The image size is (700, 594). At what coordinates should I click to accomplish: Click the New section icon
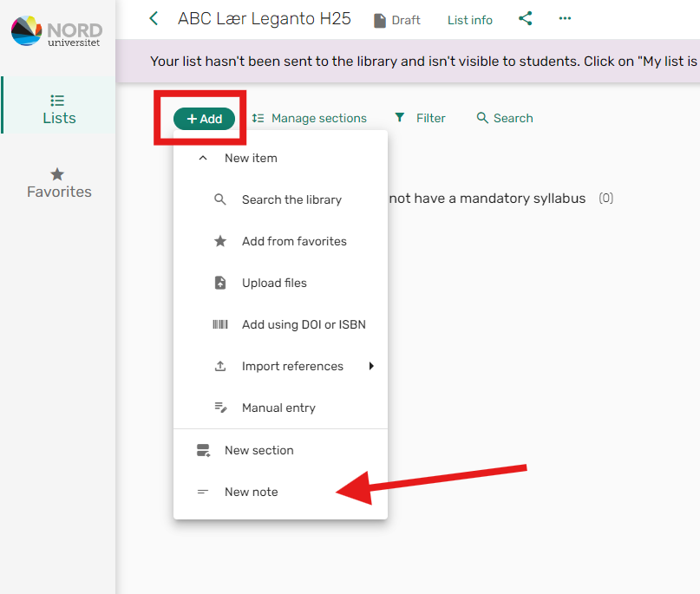[x=204, y=450]
